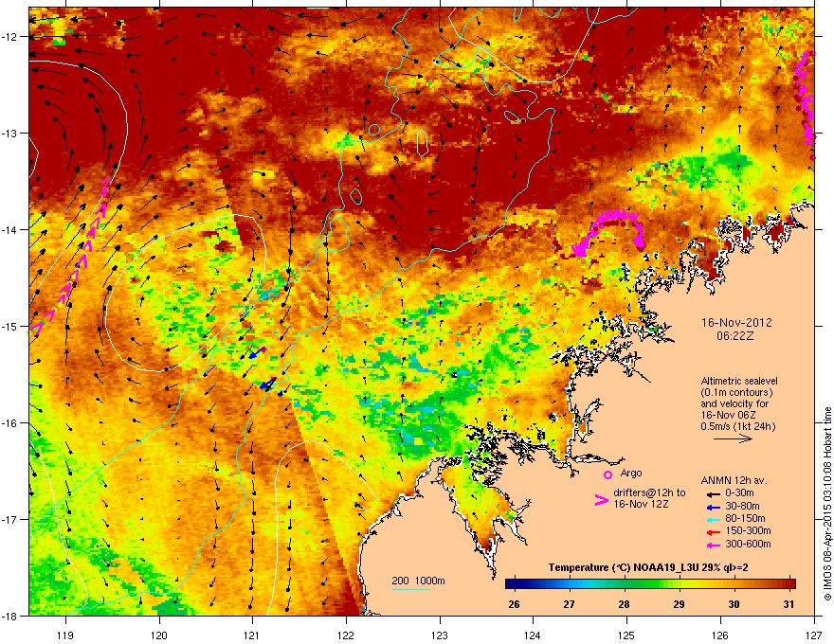This screenshot has width=834, height=644.
Task: Click the '16-Nov 12Z' legend text
Action: (x=641, y=504)
